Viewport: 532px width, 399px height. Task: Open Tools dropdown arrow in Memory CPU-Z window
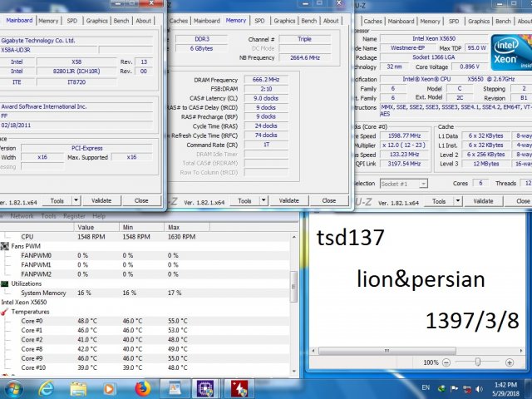click(x=264, y=200)
